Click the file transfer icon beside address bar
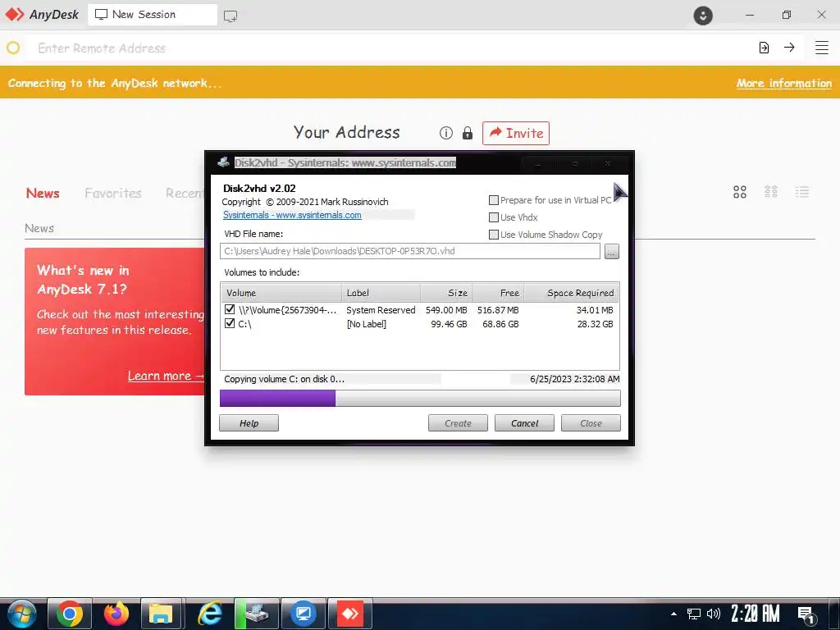The image size is (840, 630). (764, 48)
